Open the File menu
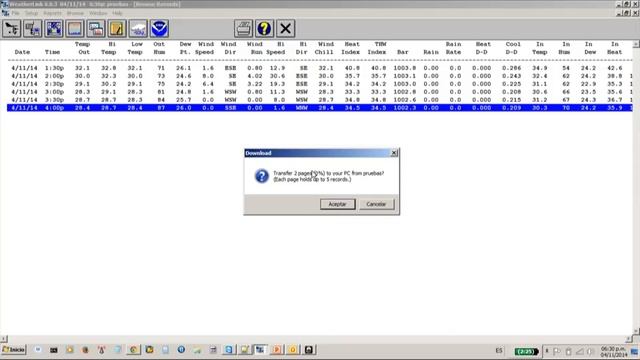The image size is (640, 360). pos(16,13)
